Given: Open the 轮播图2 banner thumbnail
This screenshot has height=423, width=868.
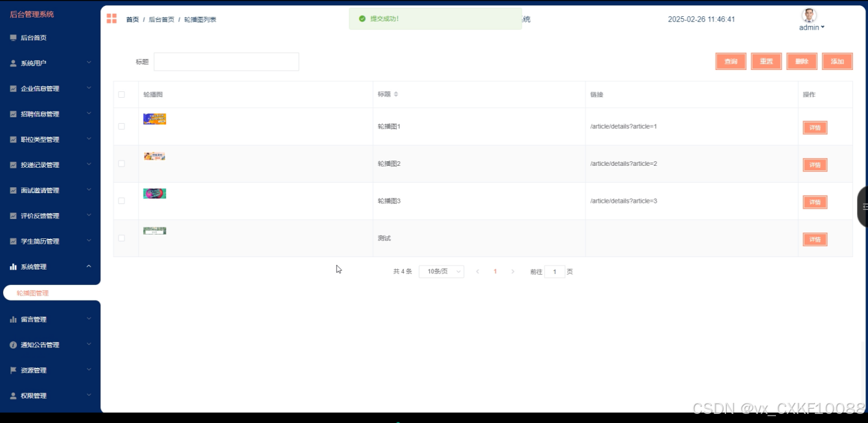Looking at the screenshot, I should click(154, 156).
